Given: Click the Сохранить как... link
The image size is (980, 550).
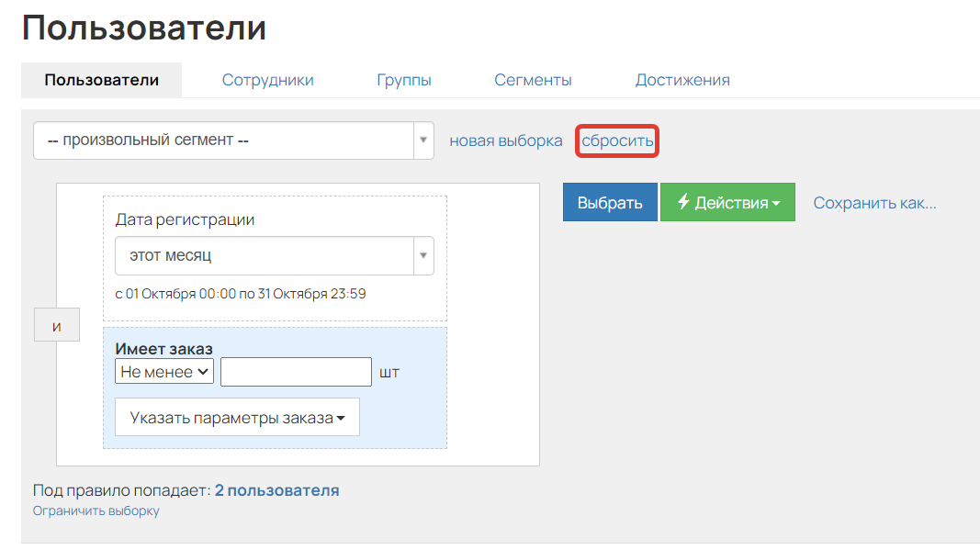Looking at the screenshot, I should point(874,203).
